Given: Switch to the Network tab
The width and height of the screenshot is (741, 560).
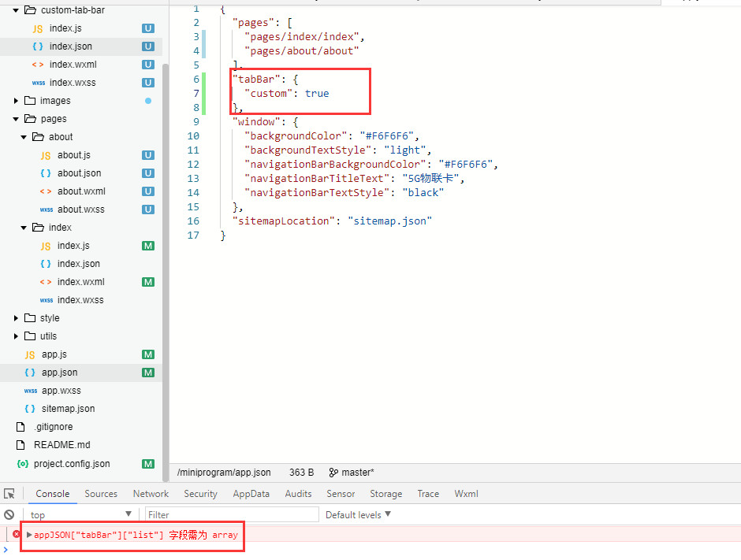Looking at the screenshot, I should pyautogui.click(x=151, y=494).
